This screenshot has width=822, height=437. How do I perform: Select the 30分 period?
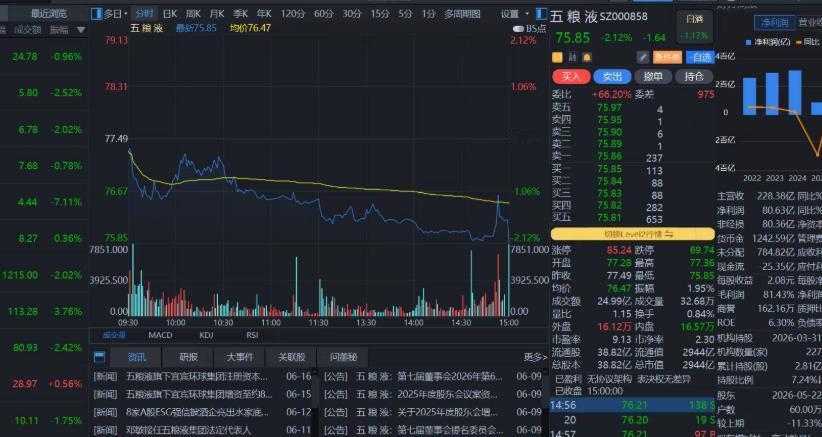click(352, 14)
